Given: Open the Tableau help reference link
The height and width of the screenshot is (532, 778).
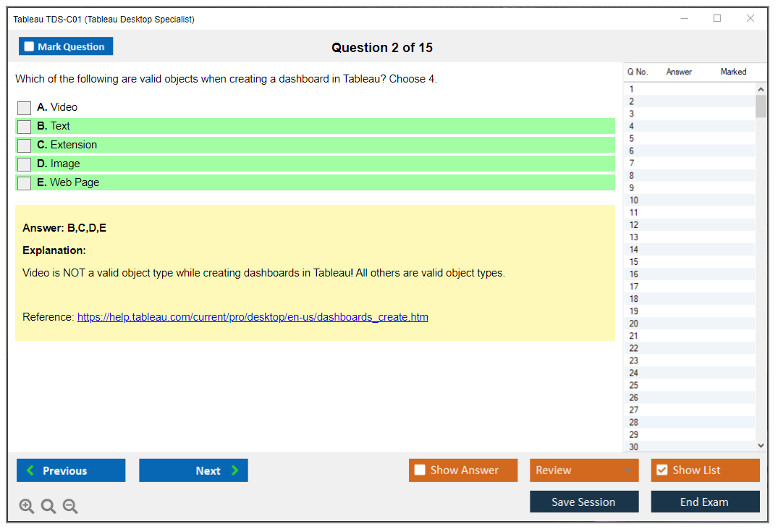Looking at the screenshot, I should coord(253,317).
